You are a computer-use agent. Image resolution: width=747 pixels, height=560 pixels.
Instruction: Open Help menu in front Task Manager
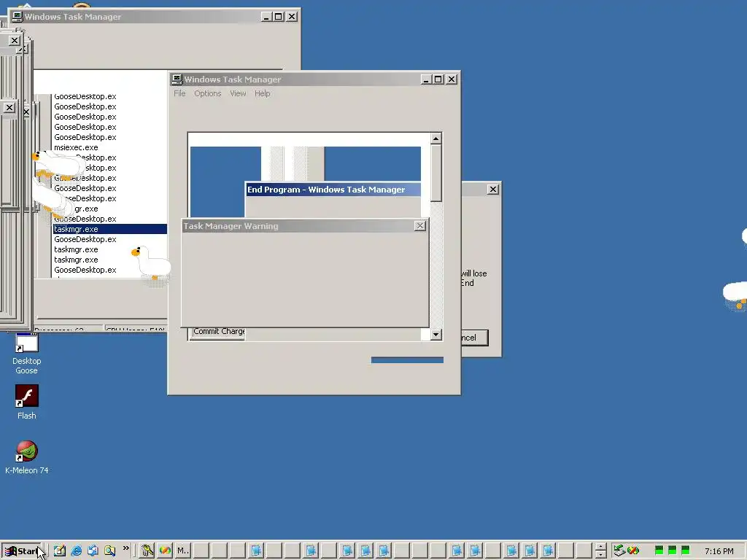(x=262, y=93)
